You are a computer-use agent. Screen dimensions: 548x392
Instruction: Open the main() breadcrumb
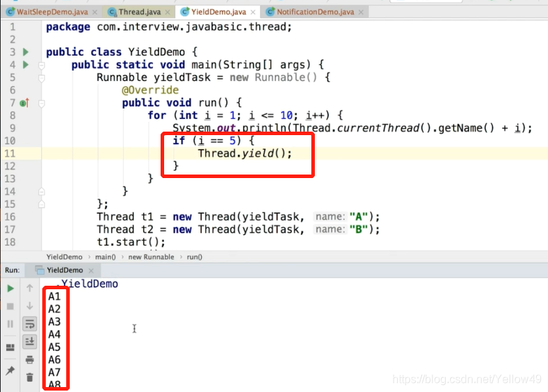click(105, 257)
